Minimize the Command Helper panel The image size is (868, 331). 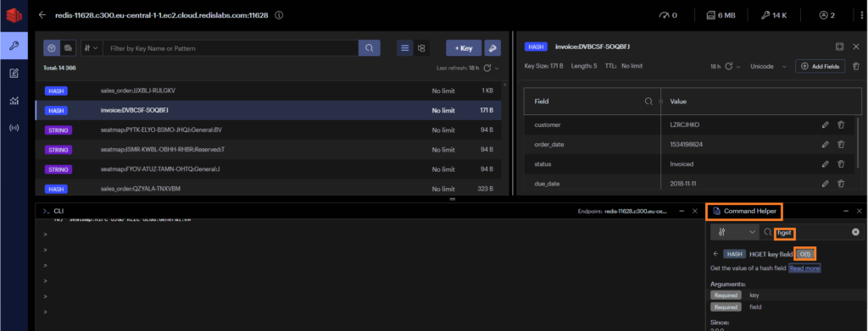[x=845, y=211]
